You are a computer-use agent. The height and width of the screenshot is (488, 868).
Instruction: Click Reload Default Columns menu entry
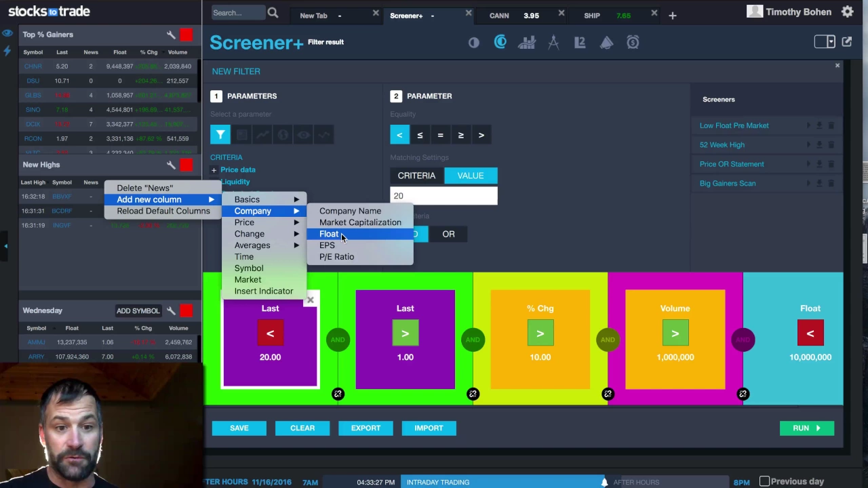162,211
